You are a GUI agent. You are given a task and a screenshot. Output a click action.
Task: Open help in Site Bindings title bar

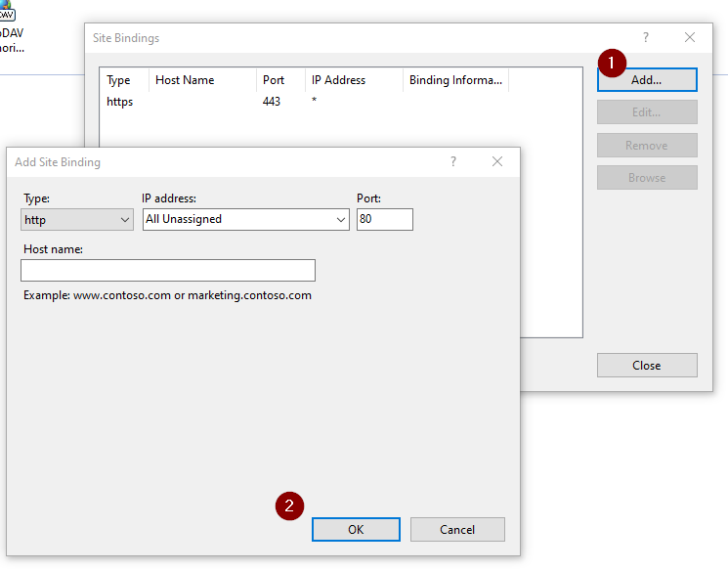coord(645,37)
